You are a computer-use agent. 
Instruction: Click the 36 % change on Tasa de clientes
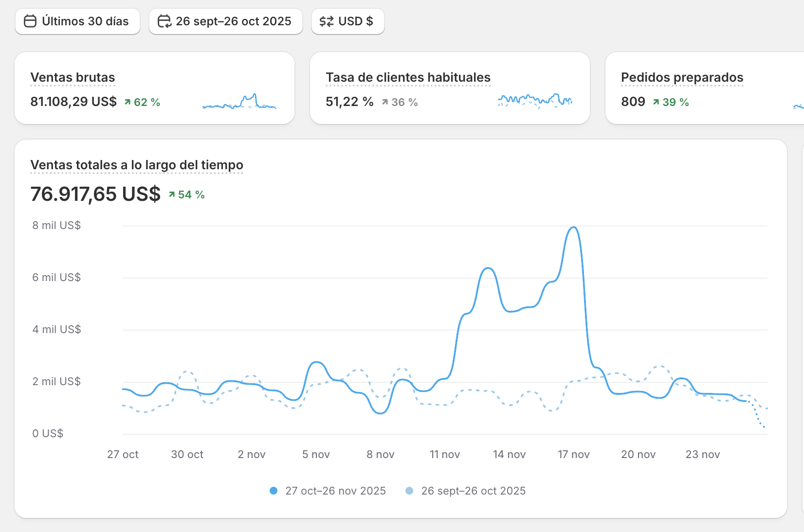[x=400, y=102]
